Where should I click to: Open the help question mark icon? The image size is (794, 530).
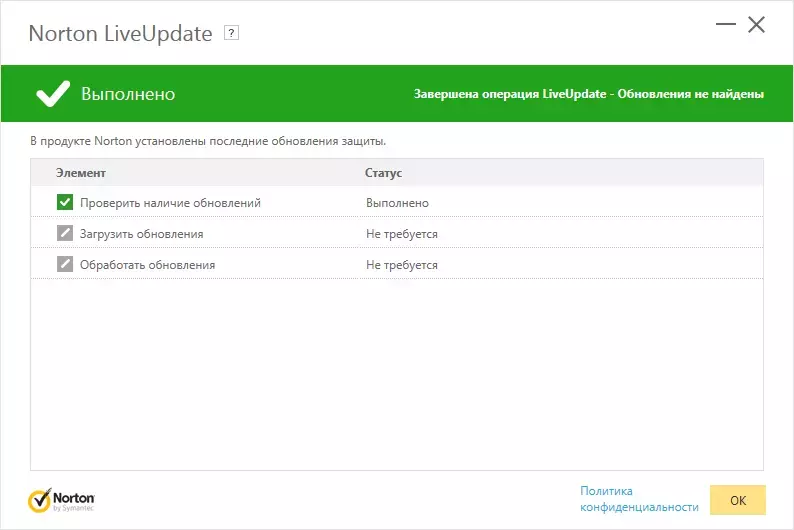[x=231, y=33]
